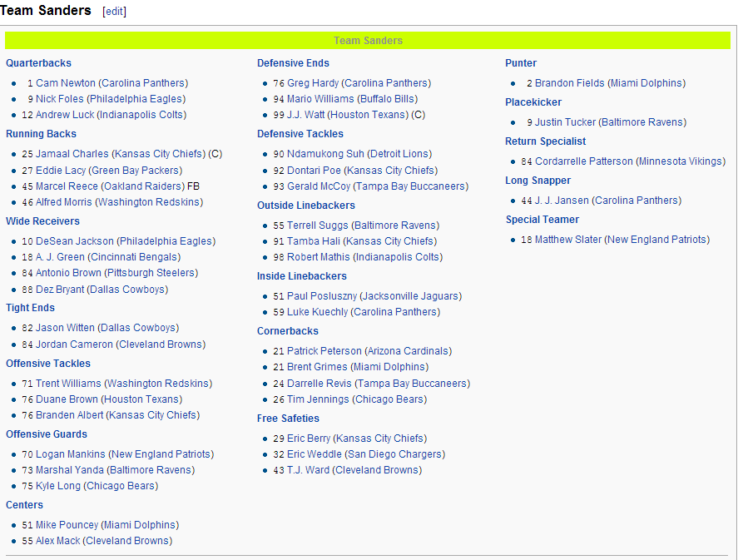The width and height of the screenshot is (738, 560).
Task: Open the Running Backs heading link
Action: coord(41,134)
